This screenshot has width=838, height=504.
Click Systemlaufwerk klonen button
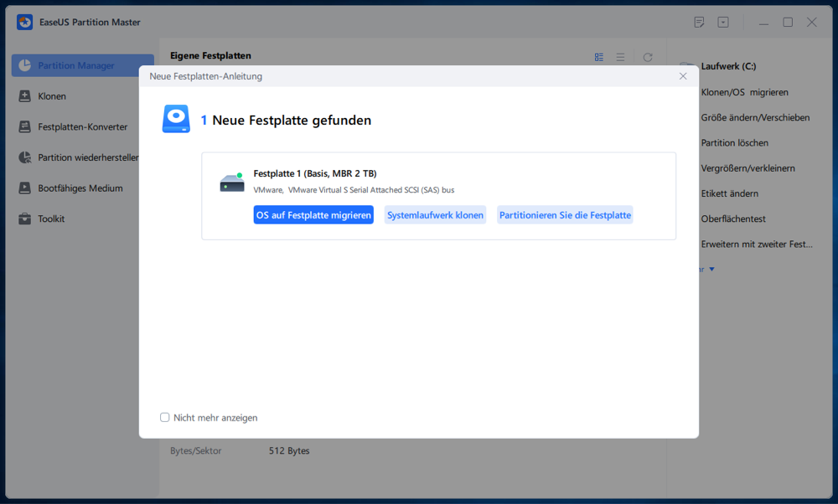[x=435, y=215]
